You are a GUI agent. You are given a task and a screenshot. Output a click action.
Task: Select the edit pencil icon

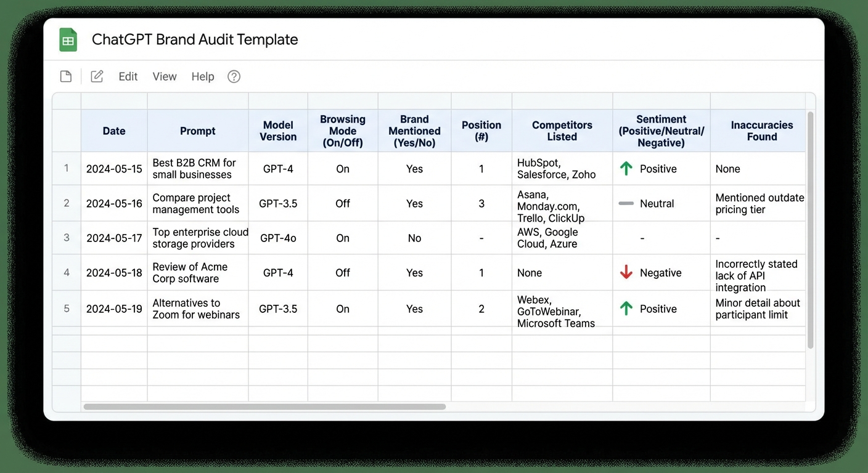click(97, 76)
